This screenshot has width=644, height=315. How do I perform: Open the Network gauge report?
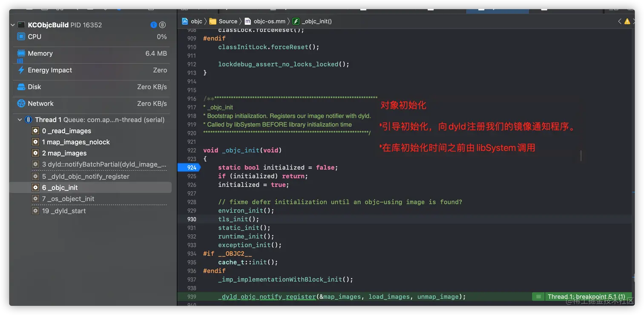point(92,103)
